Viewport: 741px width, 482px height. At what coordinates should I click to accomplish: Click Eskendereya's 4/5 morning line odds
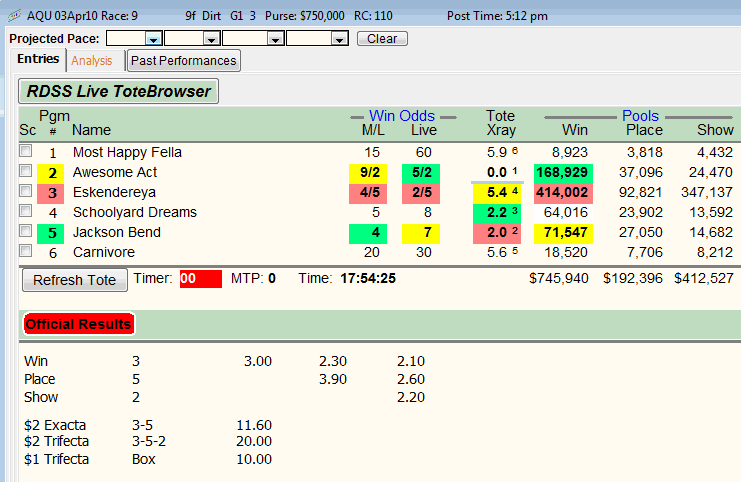[368, 193]
